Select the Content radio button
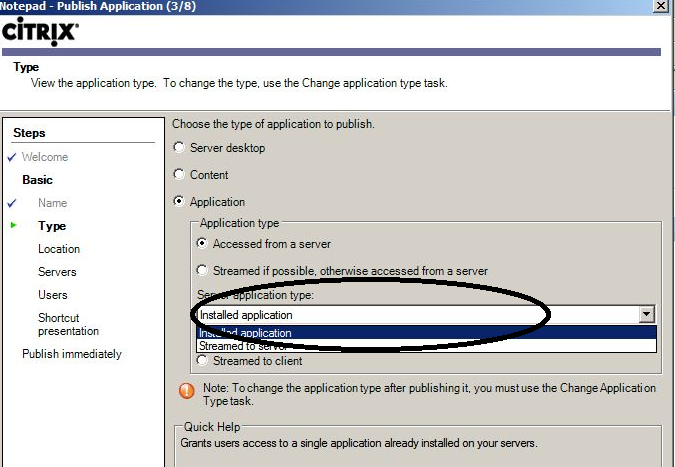This screenshot has width=675, height=467. tap(179, 174)
